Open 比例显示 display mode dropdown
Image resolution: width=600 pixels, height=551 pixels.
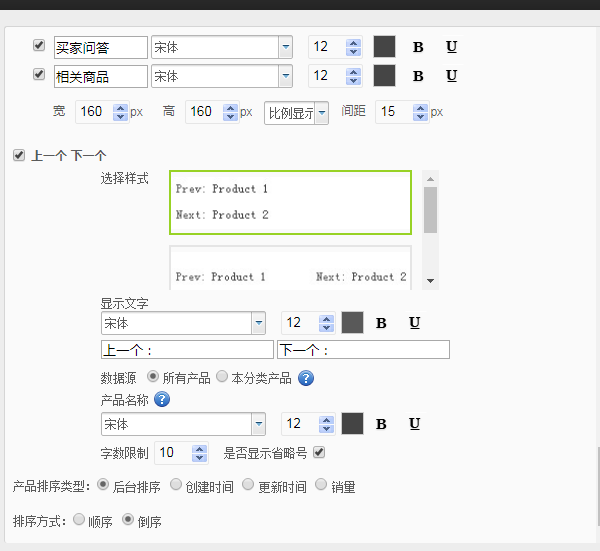[x=321, y=112]
